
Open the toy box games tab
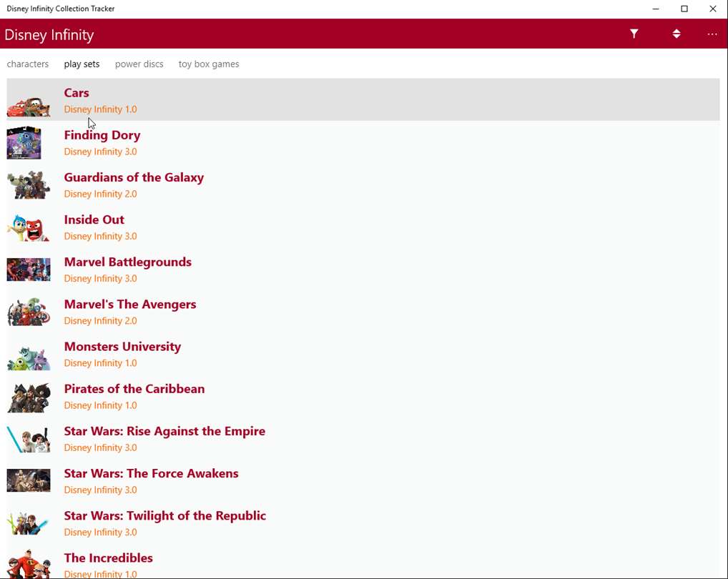pyautogui.click(x=209, y=64)
